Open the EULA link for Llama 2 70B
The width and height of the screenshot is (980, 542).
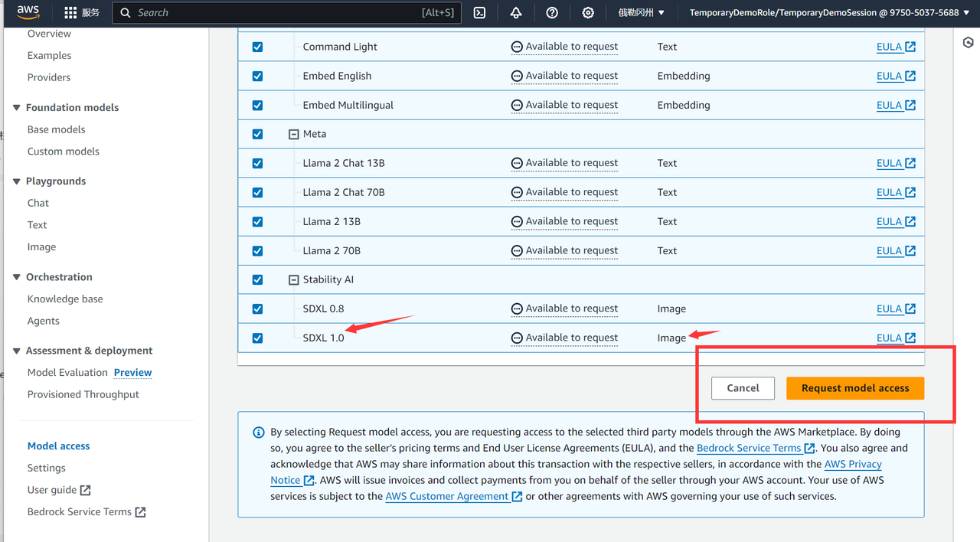[x=896, y=251]
